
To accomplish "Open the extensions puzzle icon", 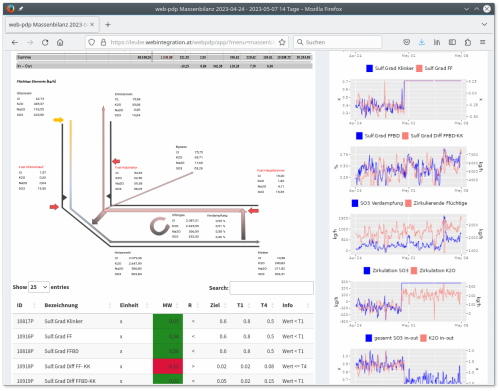I will click(x=468, y=42).
